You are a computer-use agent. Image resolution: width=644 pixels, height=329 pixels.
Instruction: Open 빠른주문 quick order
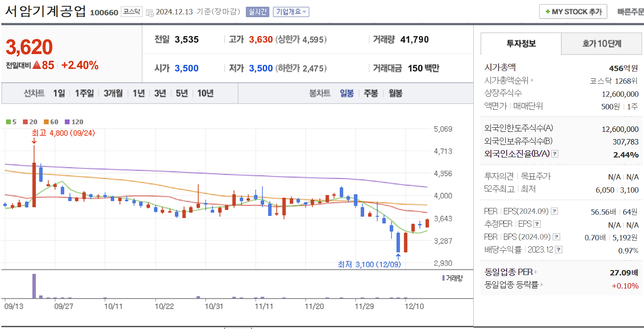click(x=630, y=12)
